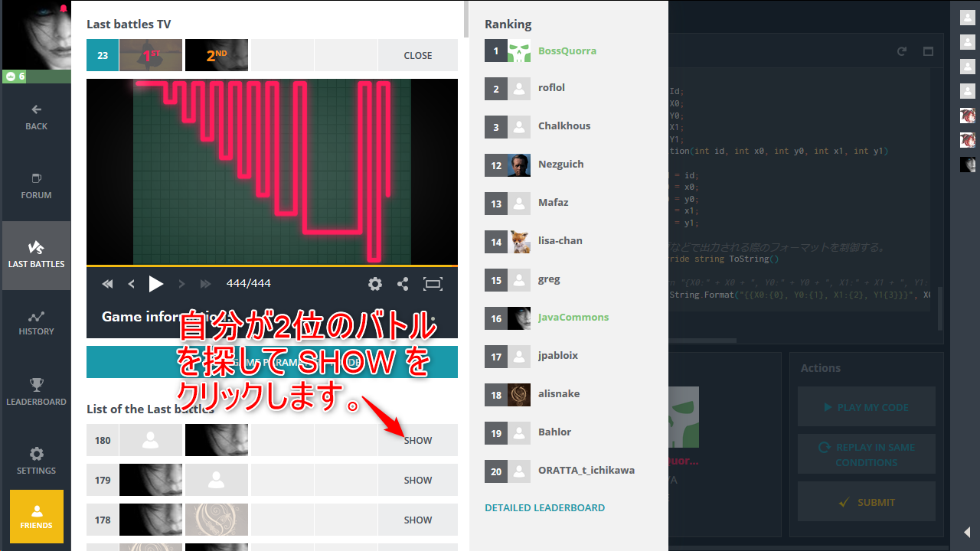Click BossQuorra's green skull avatar
The image size is (980, 551).
pos(519,51)
